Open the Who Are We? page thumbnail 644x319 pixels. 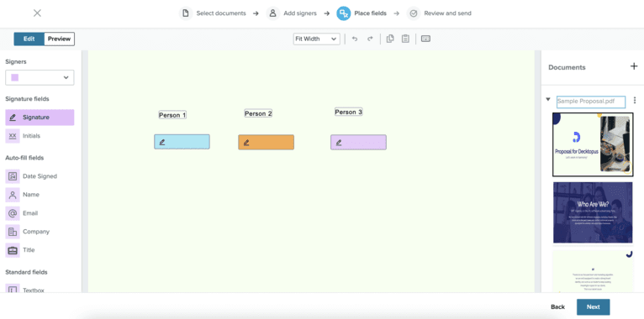(x=593, y=212)
